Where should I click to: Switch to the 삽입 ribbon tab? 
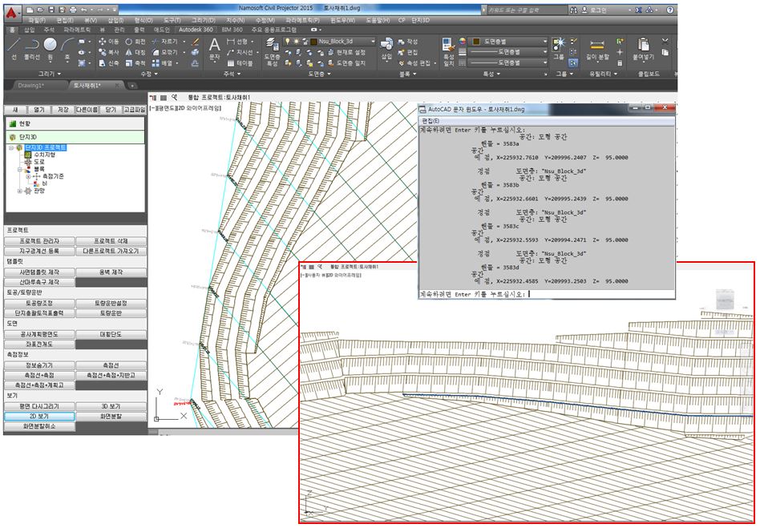(x=30, y=30)
